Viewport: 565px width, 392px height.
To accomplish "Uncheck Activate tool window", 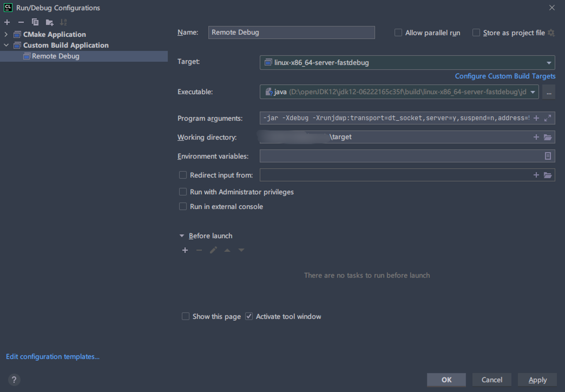I will (x=249, y=316).
